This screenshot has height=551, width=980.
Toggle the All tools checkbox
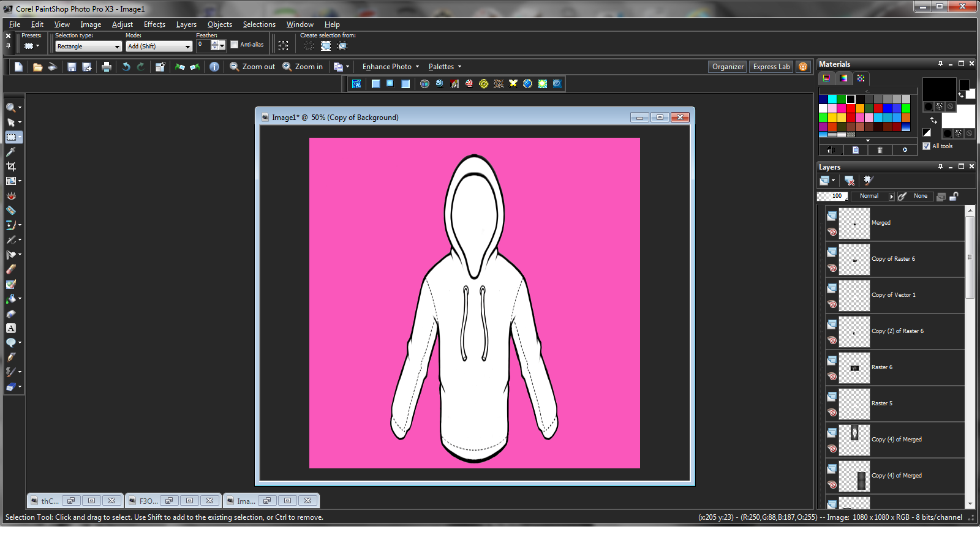click(926, 146)
